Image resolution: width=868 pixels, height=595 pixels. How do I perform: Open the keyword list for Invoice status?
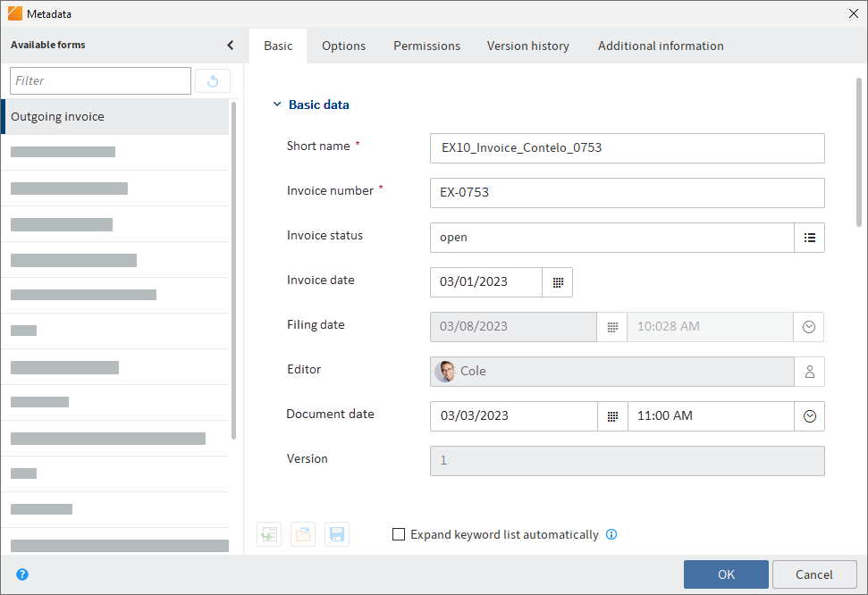pyautogui.click(x=809, y=238)
